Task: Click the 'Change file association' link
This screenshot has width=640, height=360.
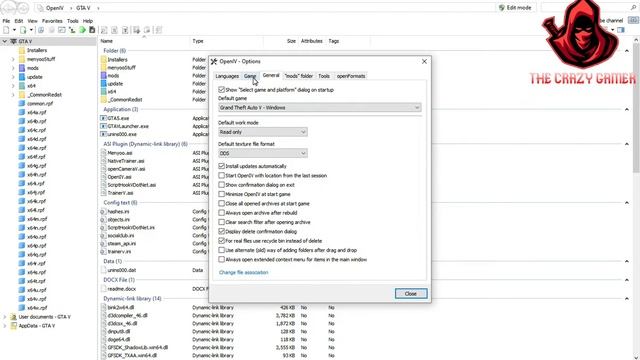Action: coord(244,272)
